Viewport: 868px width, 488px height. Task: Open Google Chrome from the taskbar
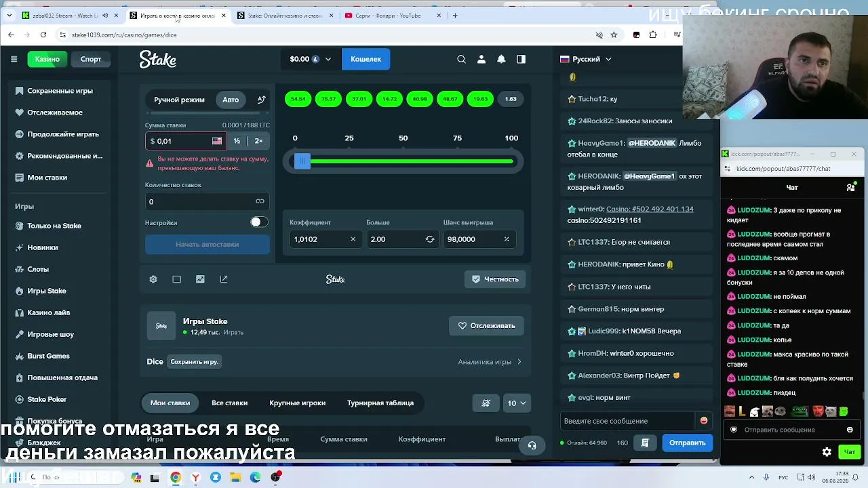tap(176, 477)
